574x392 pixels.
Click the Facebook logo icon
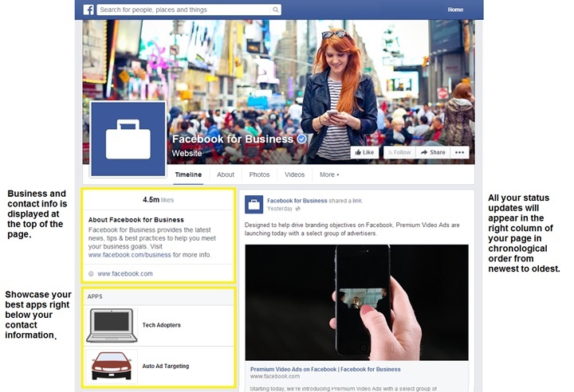coord(88,10)
